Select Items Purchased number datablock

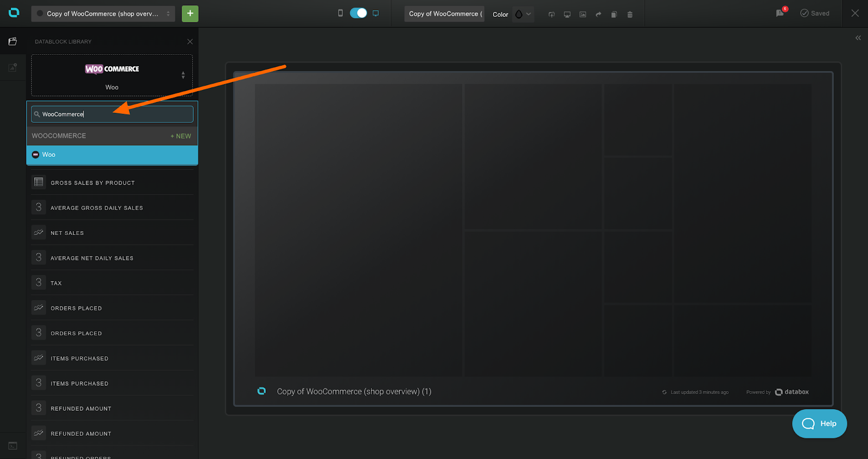[112, 383]
